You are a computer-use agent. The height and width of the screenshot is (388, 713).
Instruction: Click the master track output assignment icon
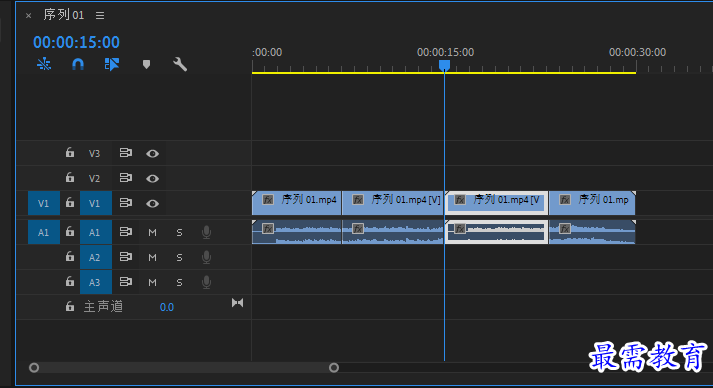pos(237,303)
